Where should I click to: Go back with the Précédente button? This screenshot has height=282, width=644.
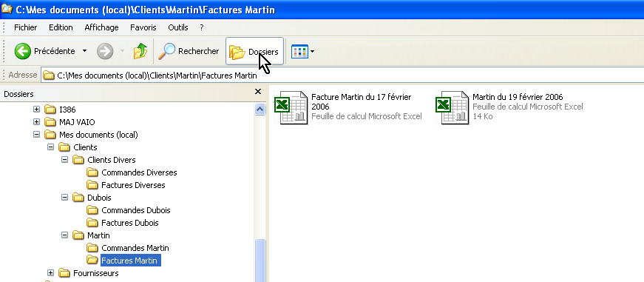click(x=44, y=51)
